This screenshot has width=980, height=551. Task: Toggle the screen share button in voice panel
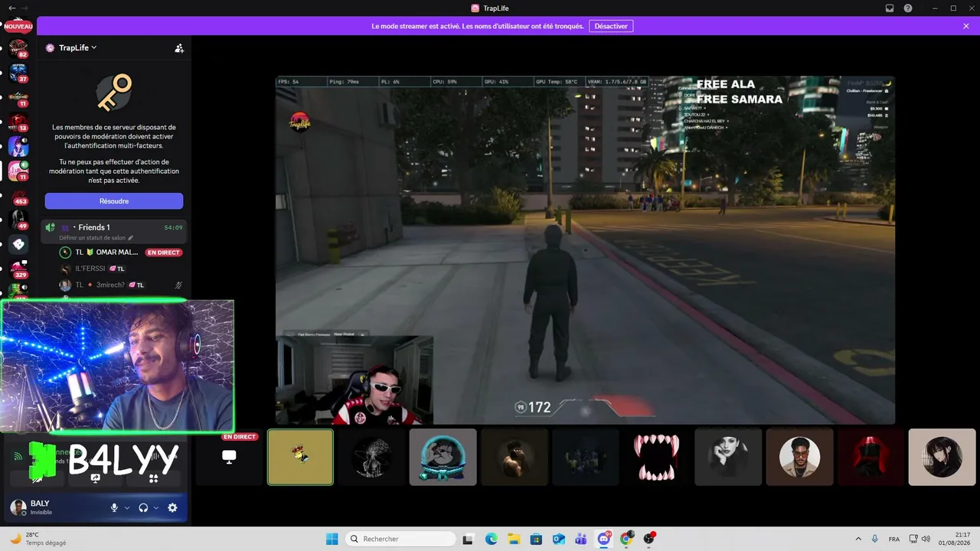coord(96,478)
